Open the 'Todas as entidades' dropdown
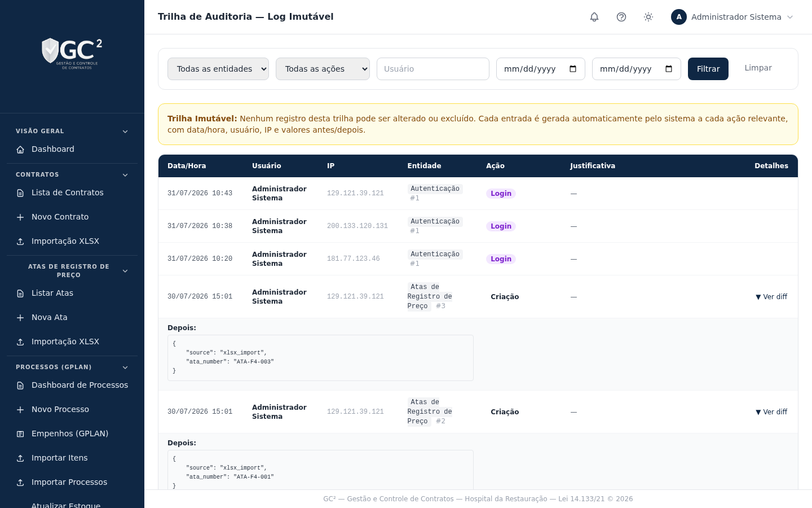 (218, 69)
